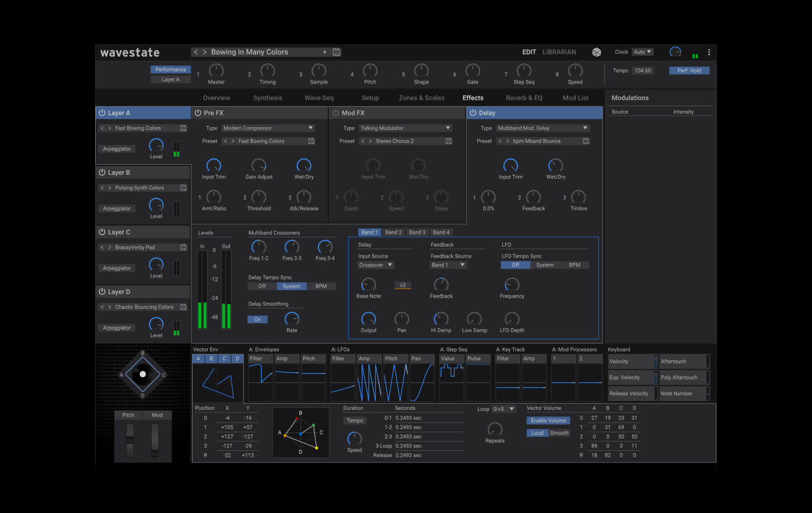Save the performance using the top disk icon
The width and height of the screenshot is (812, 513).
[337, 52]
